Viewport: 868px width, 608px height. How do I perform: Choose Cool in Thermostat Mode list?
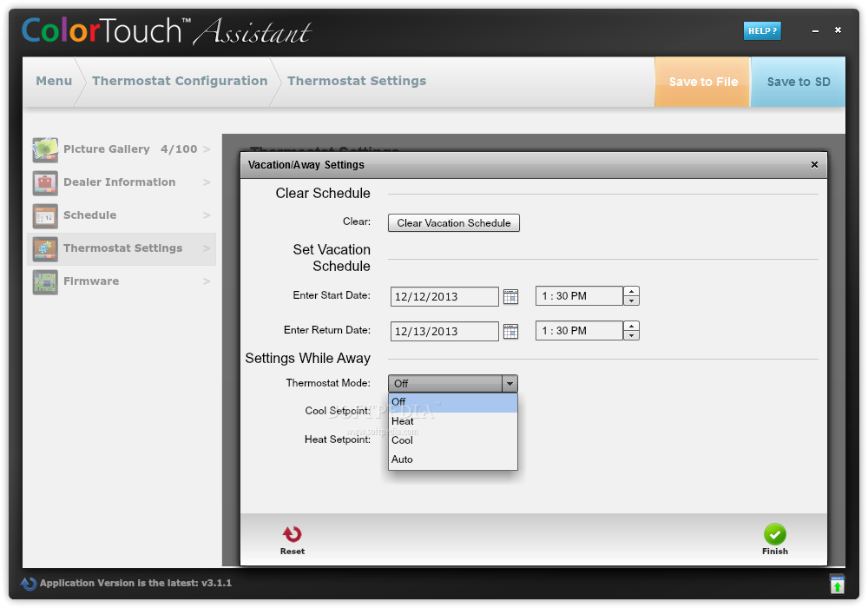coord(453,440)
